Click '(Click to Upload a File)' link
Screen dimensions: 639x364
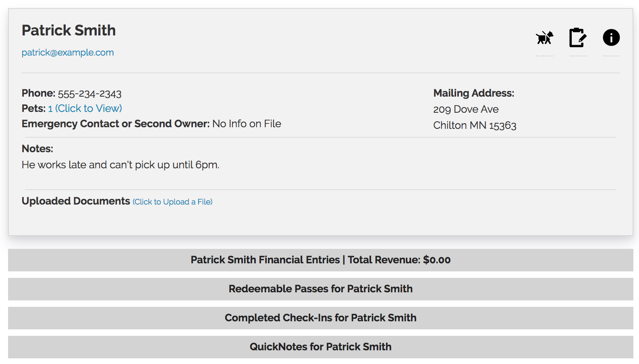(x=172, y=202)
